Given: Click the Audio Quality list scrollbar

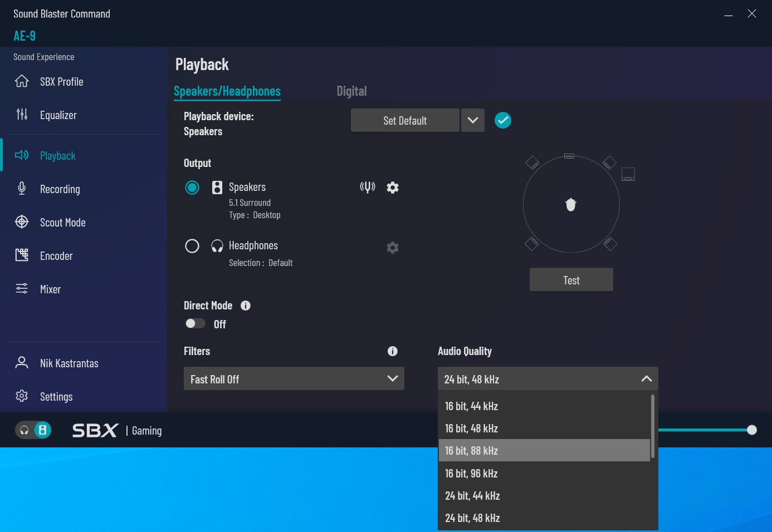Looking at the screenshot, I should click(653, 427).
